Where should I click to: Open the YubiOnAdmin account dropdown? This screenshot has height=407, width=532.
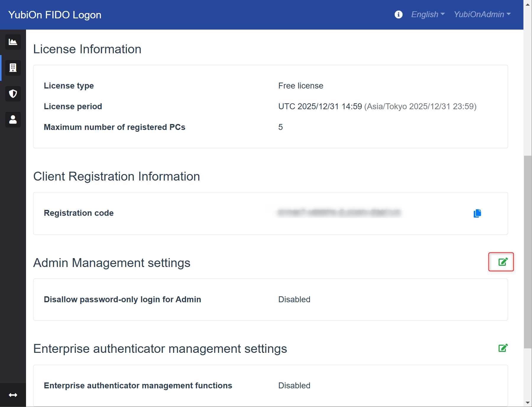482,15
